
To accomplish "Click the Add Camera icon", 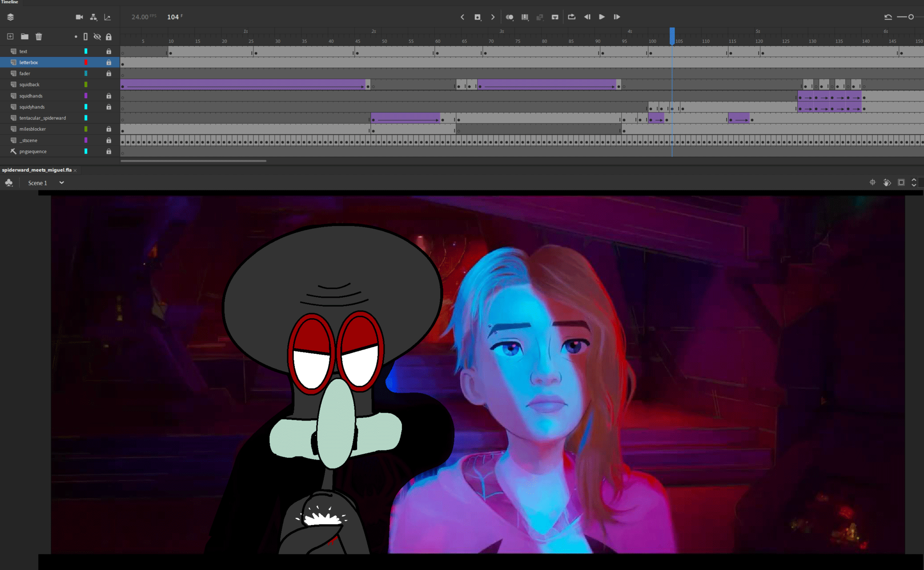I will [x=79, y=17].
